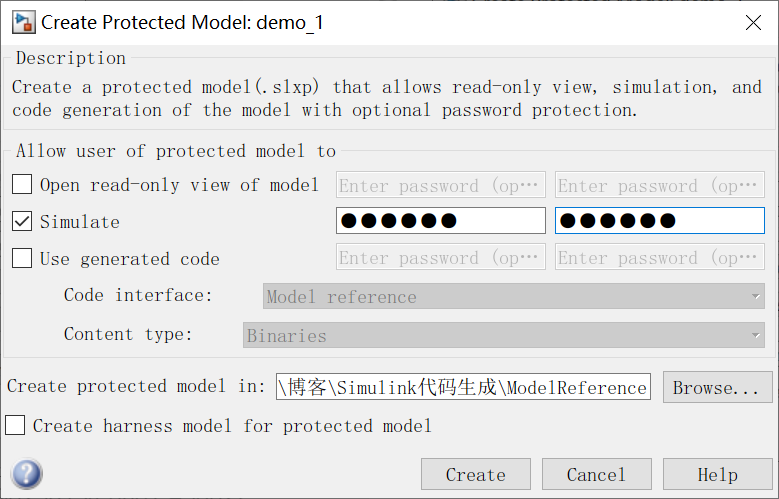Click the Simulink model icon in title bar
The height and width of the screenshot is (499, 779).
point(23,23)
